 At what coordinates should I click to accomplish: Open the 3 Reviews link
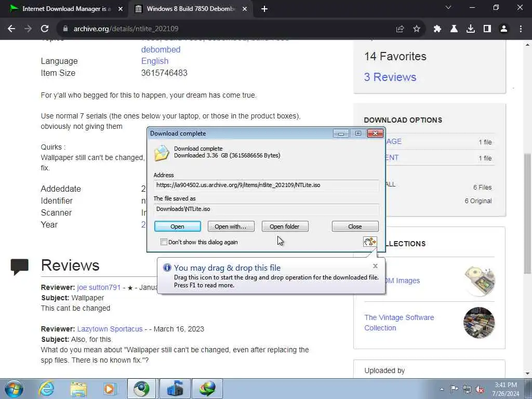pyautogui.click(x=390, y=77)
